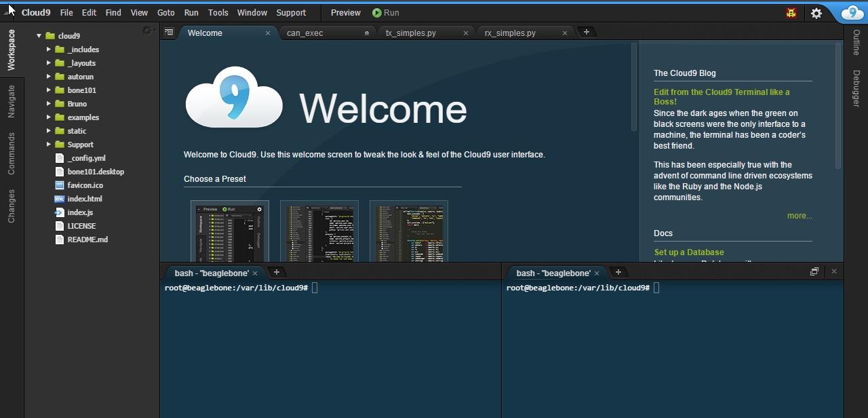This screenshot has width=868, height=418.
Task: Open the Navigate side panel
Action: pos(12,102)
